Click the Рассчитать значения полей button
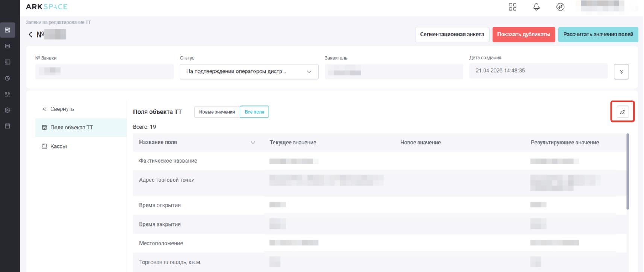 [x=598, y=35]
